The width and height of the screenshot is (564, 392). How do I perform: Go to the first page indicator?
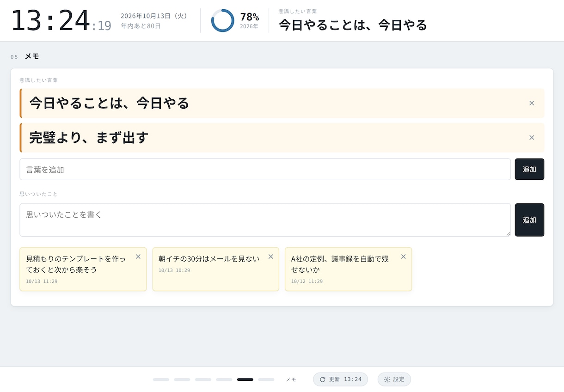point(161,380)
